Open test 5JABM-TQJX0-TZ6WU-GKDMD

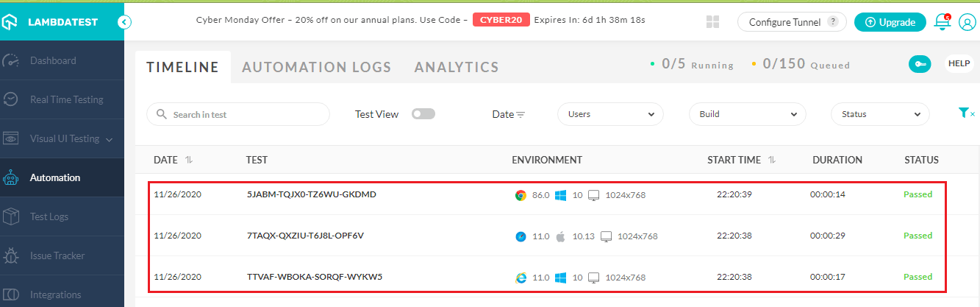pos(312,194)
